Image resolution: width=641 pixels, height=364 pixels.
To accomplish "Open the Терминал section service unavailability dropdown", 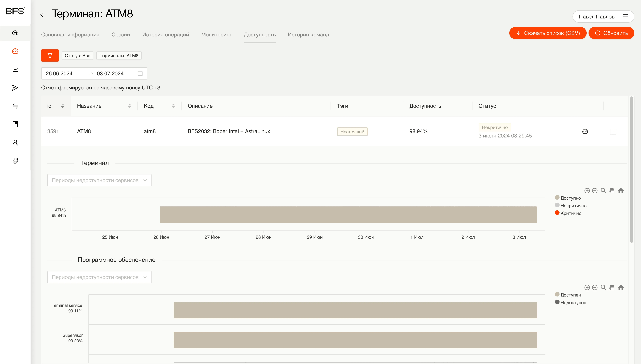I will [99, 180].
